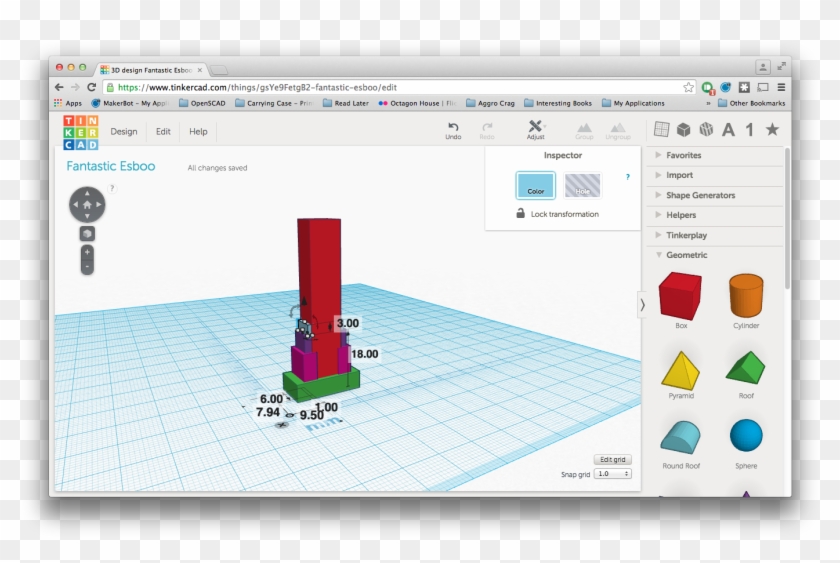Pick the red Box shape
This screenshot has width=840, height=563.
(680, 296)
